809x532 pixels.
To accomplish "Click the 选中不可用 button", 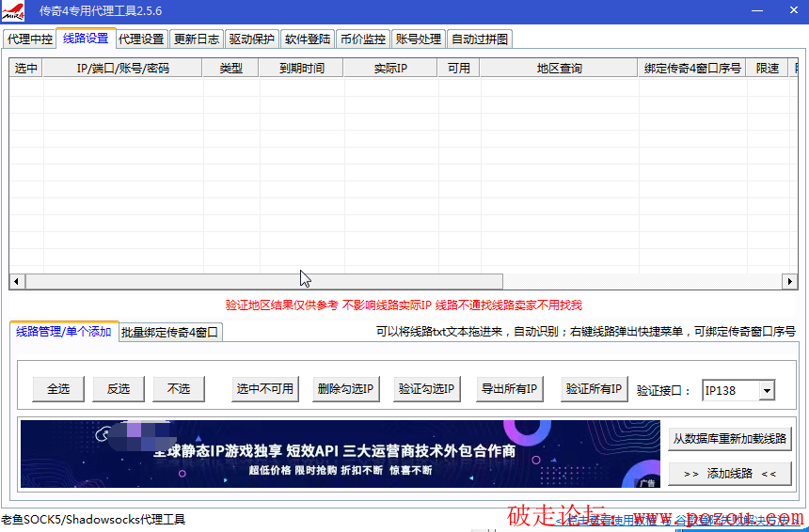I will [x=264, y=389].
